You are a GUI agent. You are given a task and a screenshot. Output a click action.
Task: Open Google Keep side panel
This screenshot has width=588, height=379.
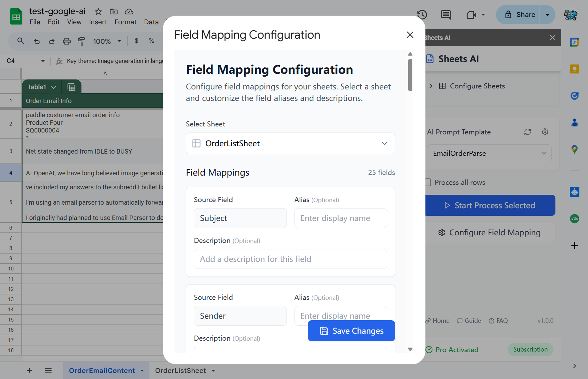[574, 69]
